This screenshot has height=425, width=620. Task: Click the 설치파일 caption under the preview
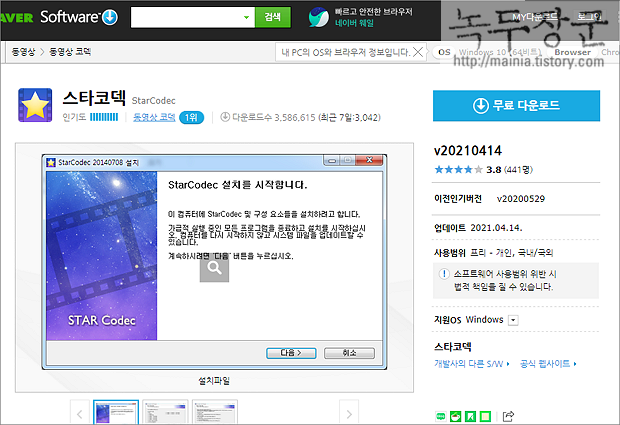click(214, 381)
